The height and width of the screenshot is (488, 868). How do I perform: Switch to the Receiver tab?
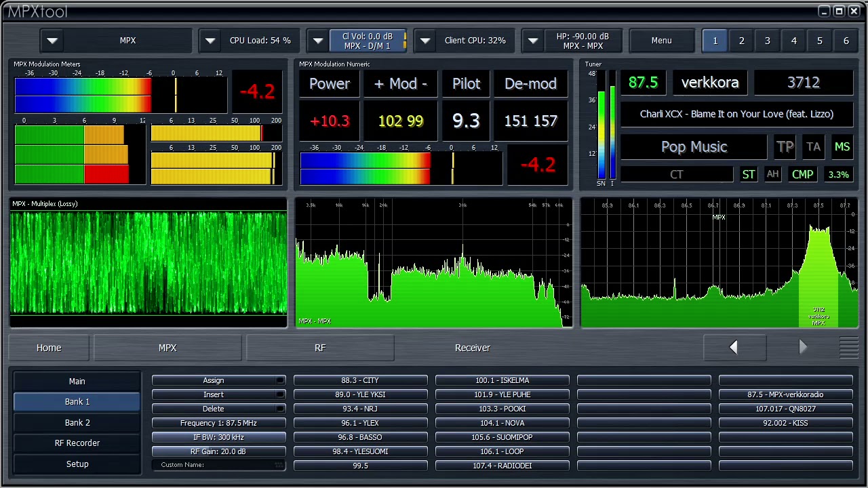click(x=473, y=348)
